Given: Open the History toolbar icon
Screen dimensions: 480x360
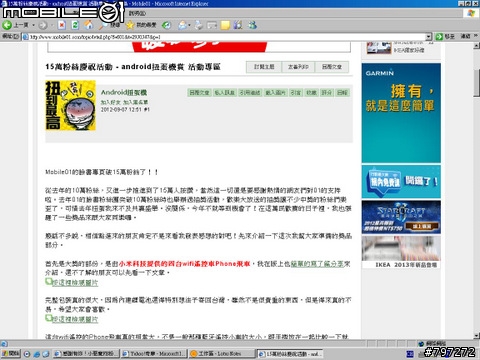Looking at the screenshot, I should point(167,25).
